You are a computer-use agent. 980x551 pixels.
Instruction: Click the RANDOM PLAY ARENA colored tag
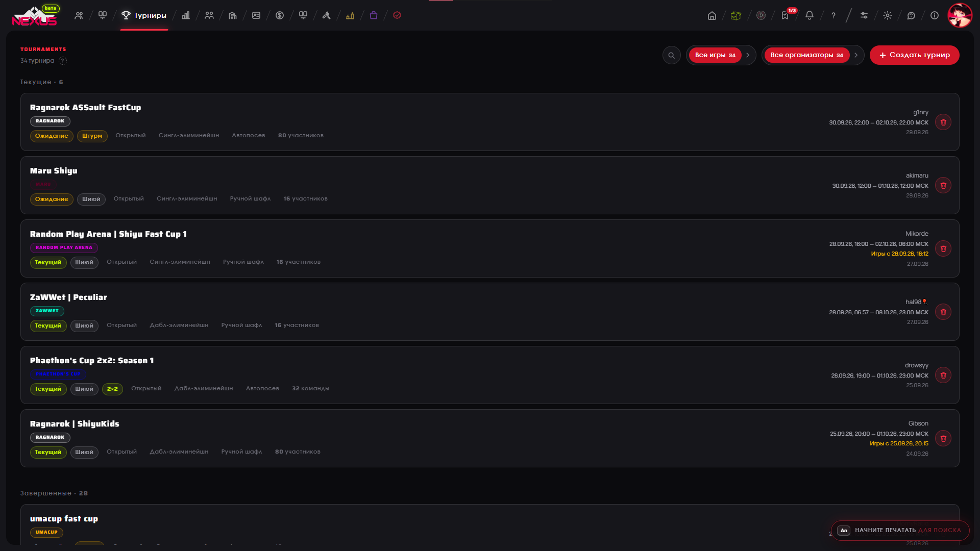point(64,247)
